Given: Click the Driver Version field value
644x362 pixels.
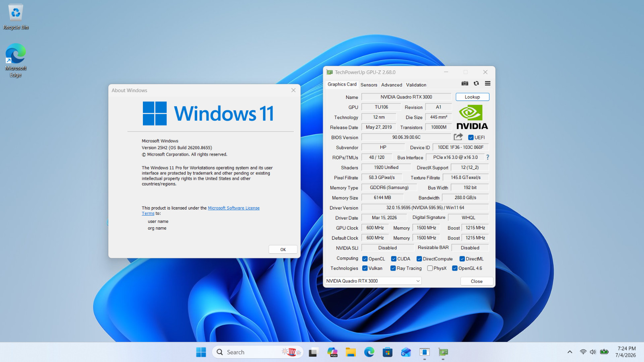Looking at the screenshot, I should (425, 208).
